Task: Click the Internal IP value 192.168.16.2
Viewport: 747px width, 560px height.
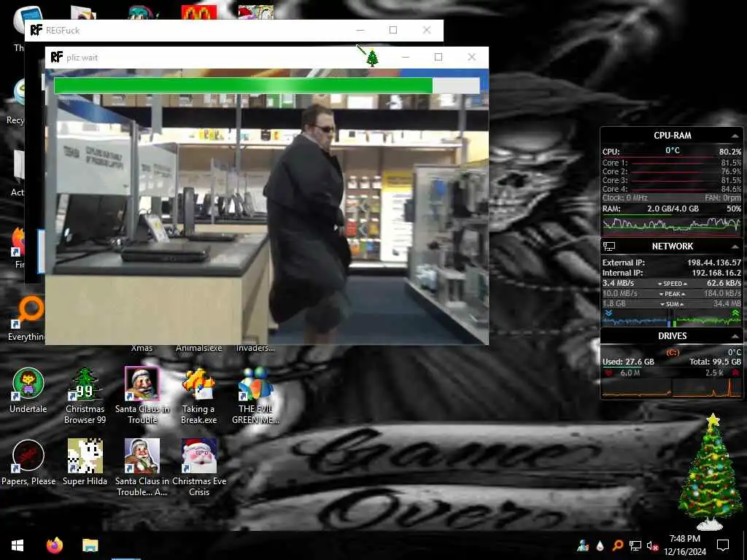Action: click(716, 273)
